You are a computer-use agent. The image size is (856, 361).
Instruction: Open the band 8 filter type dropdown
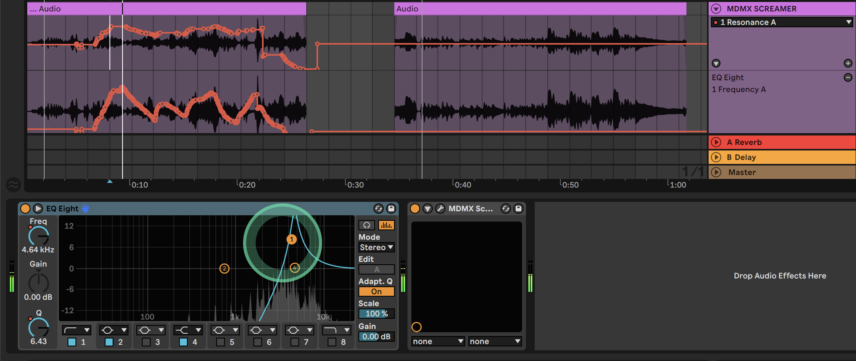(336, 330)
